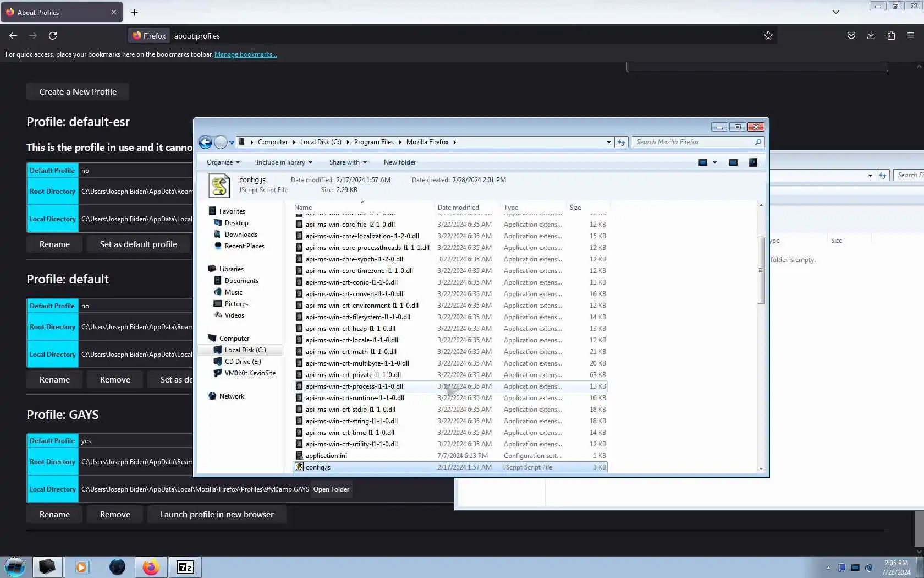Open a new Firefox tab

coord(134,12)
